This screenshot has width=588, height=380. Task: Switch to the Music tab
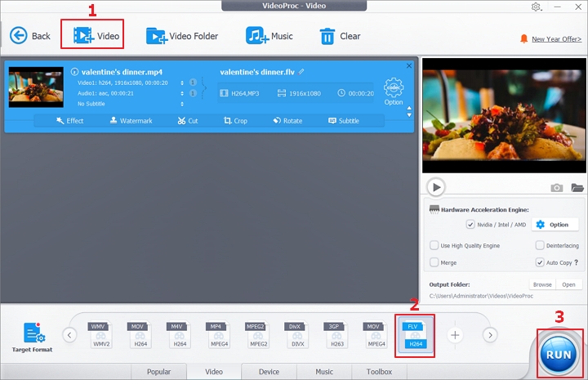(324, 371)
